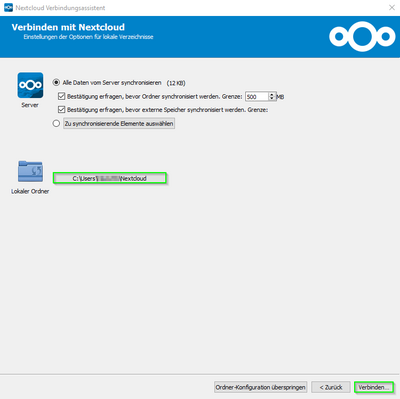Click the blue Lokaler Ordner folder icon
The height and width of the screenshot is (399, 400).
pyautogui.click(x=30, y=171)
